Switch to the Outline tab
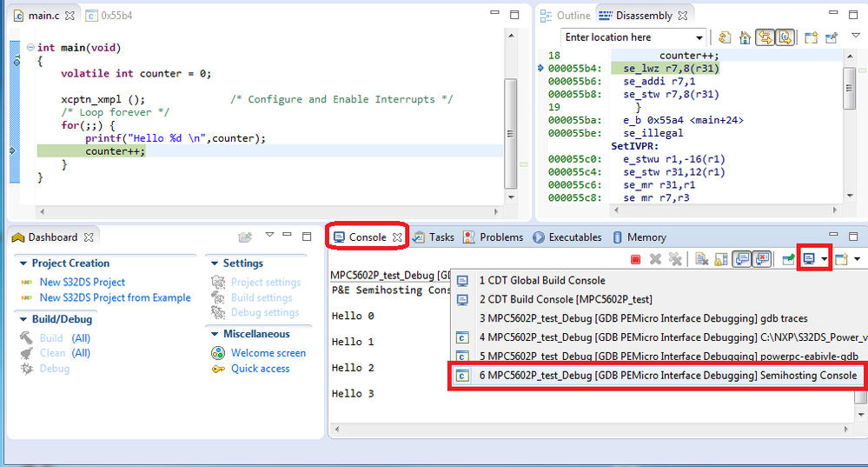The width and height of the screenshot is (868, 467). pos(566,16)
